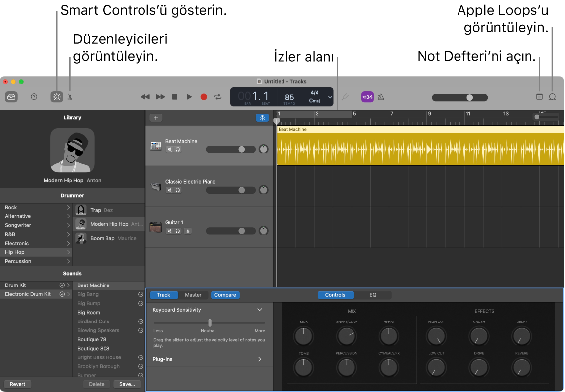Expand the Hip Hop drummer category

(69, 252)
